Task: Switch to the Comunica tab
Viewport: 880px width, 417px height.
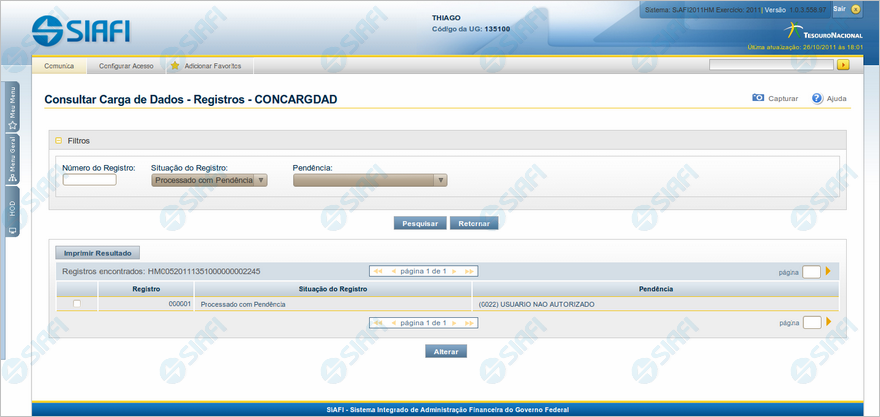Action: (59, 65)
